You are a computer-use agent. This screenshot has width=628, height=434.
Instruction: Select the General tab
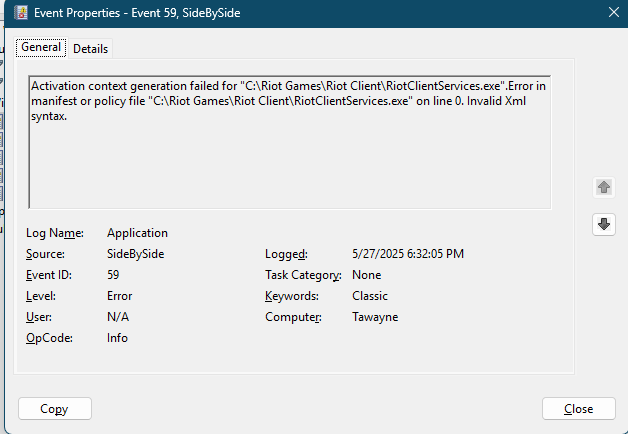pyautogui.click(x=41, y=47)
